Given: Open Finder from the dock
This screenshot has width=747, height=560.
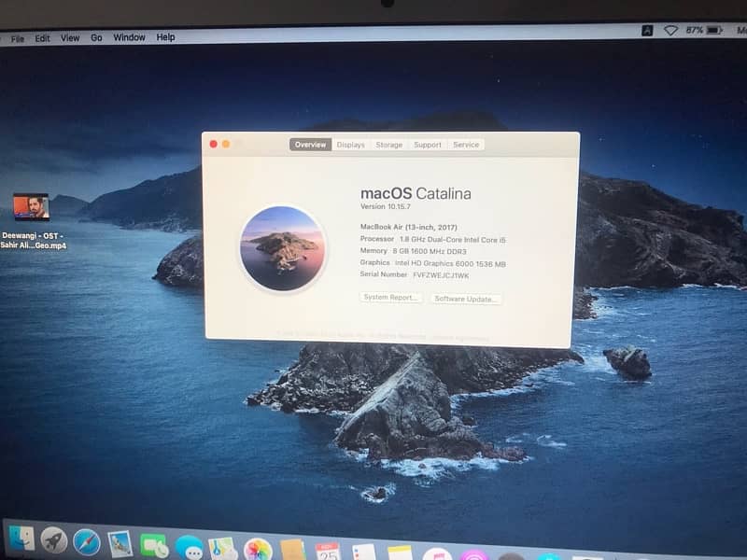Looking at the screenshot, I should click(x=21, y=538).
